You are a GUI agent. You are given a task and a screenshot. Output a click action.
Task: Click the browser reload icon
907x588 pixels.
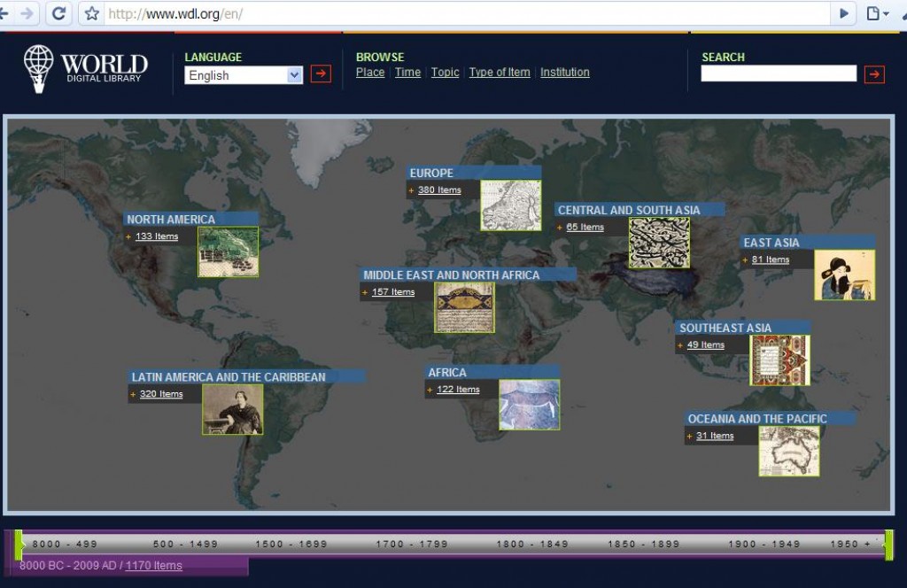[x=58, y=14]
